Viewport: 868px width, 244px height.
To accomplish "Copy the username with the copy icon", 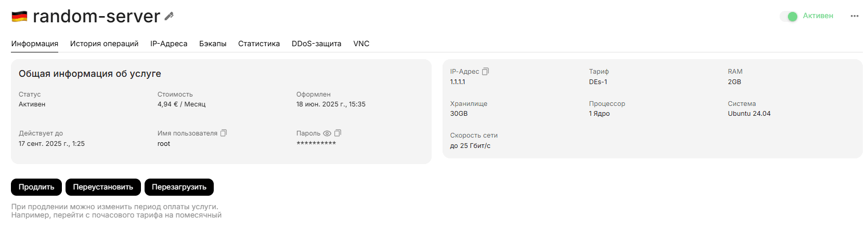I will (224, 133).
